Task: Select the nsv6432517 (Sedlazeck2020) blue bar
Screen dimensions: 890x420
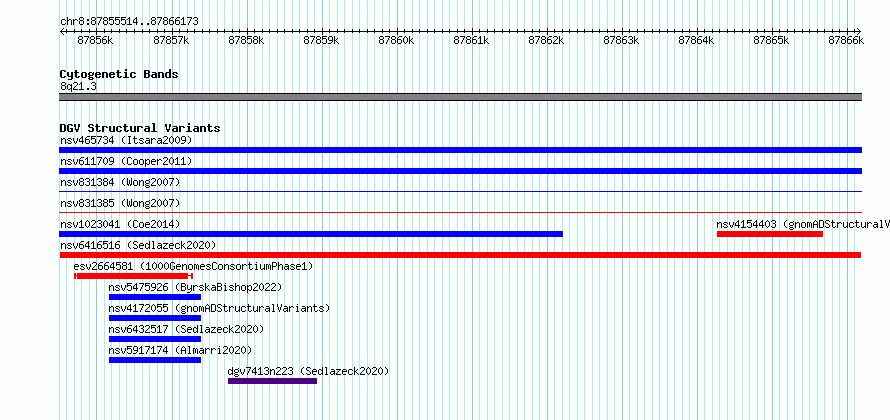Action: click(155, 339)
